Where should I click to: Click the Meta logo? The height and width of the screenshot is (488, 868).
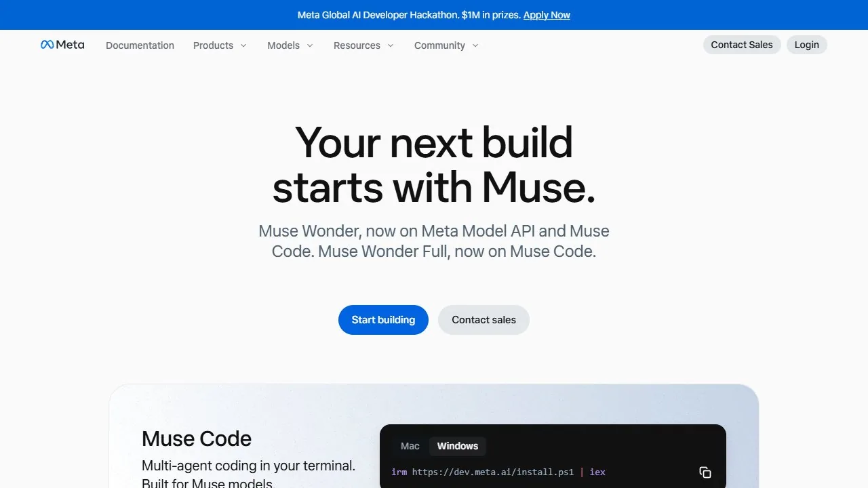click(62, 45)
